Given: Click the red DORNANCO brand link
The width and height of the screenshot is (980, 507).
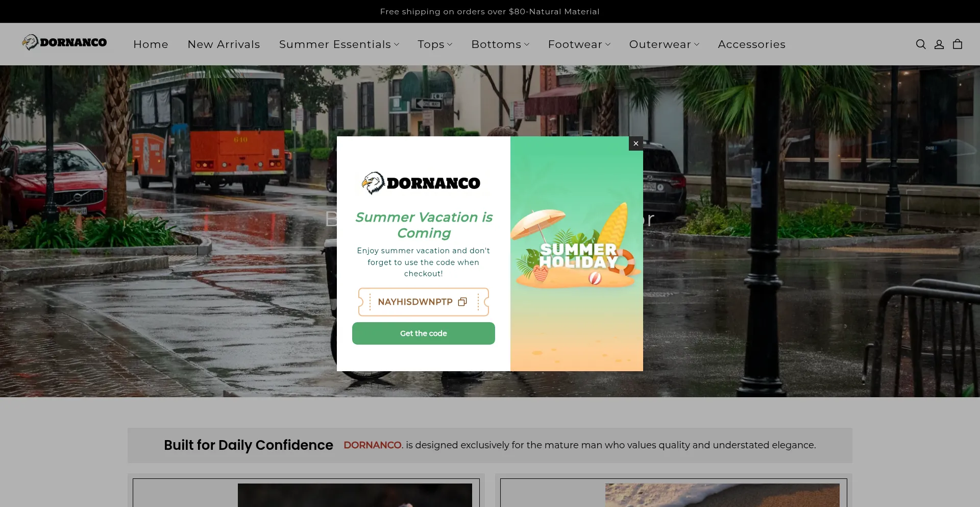Looking at the screenshot, I should tap(373, 445).
